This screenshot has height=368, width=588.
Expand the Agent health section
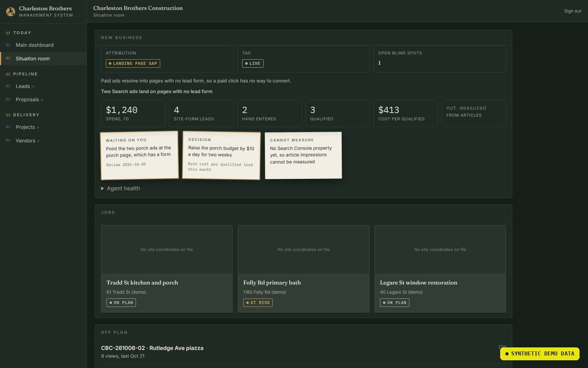pyautogui.click(x=121, y=188)
